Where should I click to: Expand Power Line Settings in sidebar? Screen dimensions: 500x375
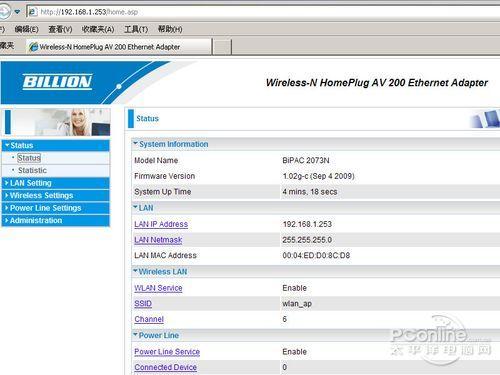pyautogui.click(x=56, y=208)
